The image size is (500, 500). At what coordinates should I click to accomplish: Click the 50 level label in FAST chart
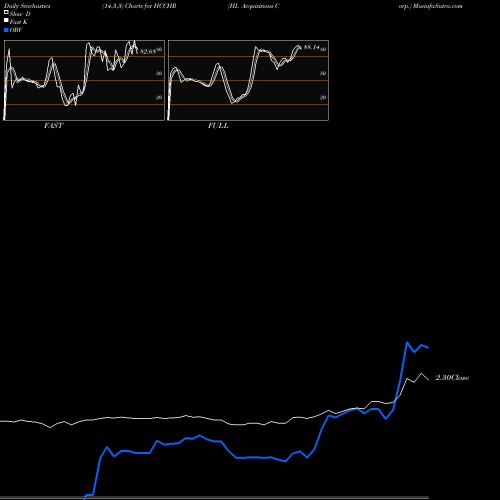coord(159,73)
